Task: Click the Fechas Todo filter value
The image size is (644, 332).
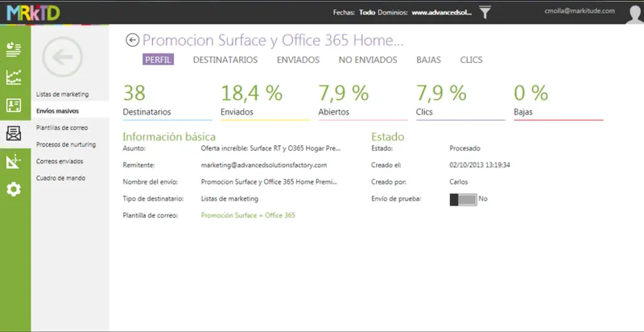Action: coord(367,13)
